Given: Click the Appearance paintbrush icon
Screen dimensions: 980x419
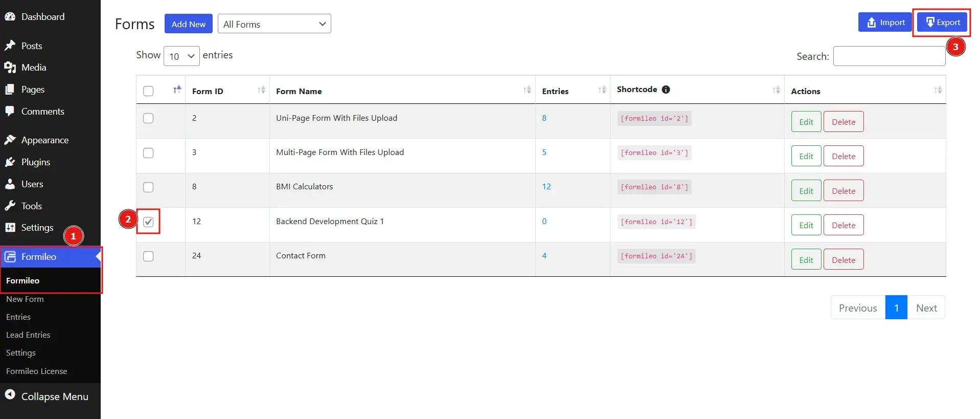Looking at the screenshot, I should (x=10, y=140).
